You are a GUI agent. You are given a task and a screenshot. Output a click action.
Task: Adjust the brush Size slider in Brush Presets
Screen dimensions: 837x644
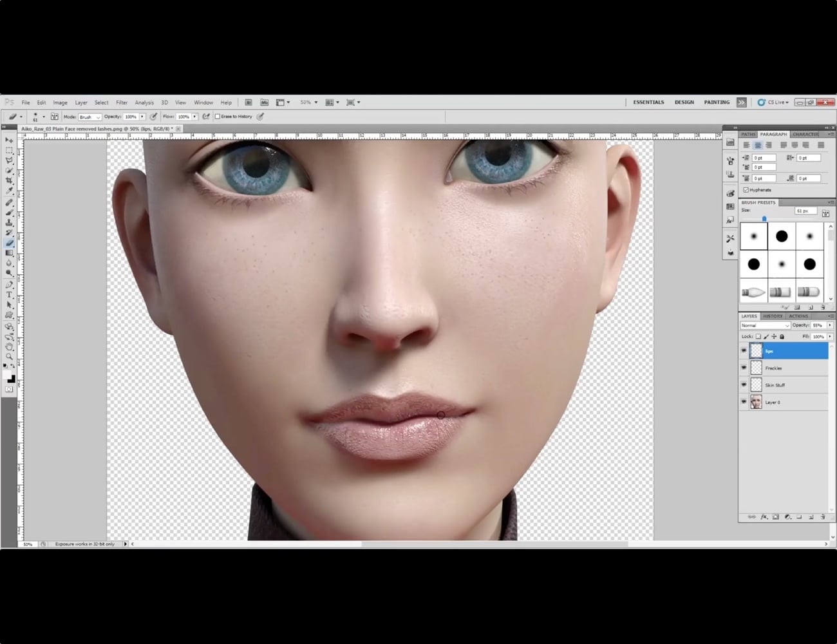click(765, 218)
